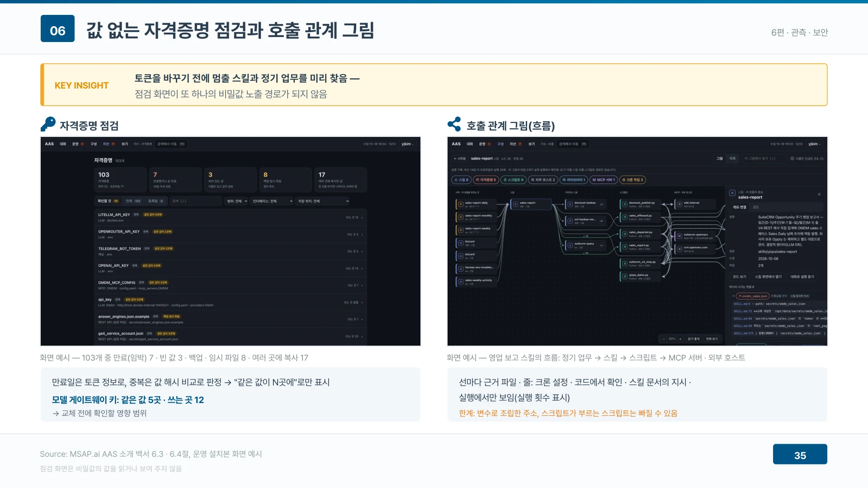Click the suitecrm-openmaru MCP node icon
868x488 pixels.
679,236
